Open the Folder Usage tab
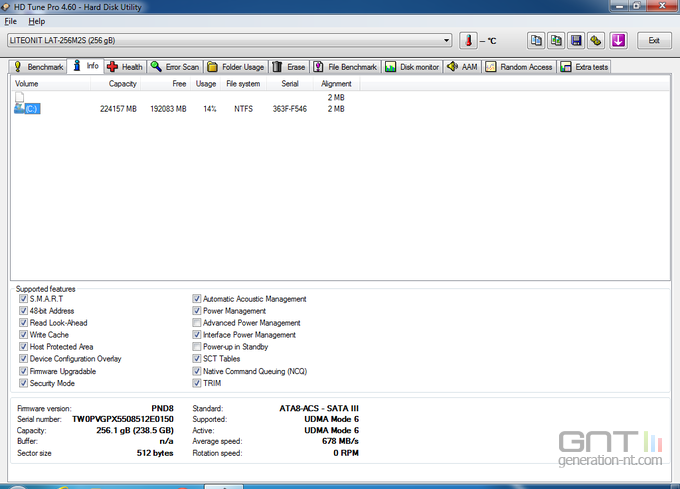This screenshot has height=489, width=680. coord(235,67)
